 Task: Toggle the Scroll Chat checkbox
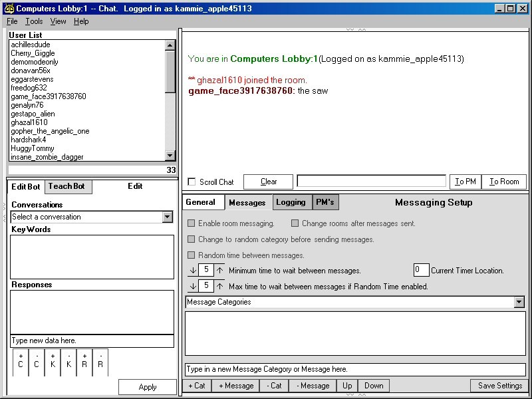click(x=192, y=182)
